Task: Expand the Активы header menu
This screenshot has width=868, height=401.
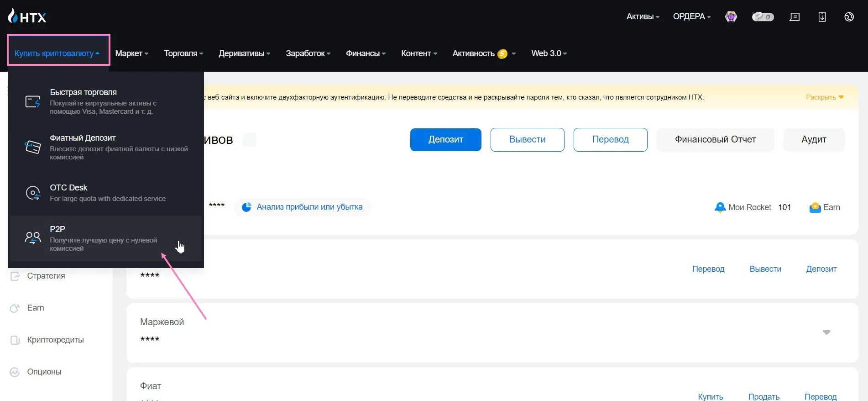Action: tap(643, 16)
